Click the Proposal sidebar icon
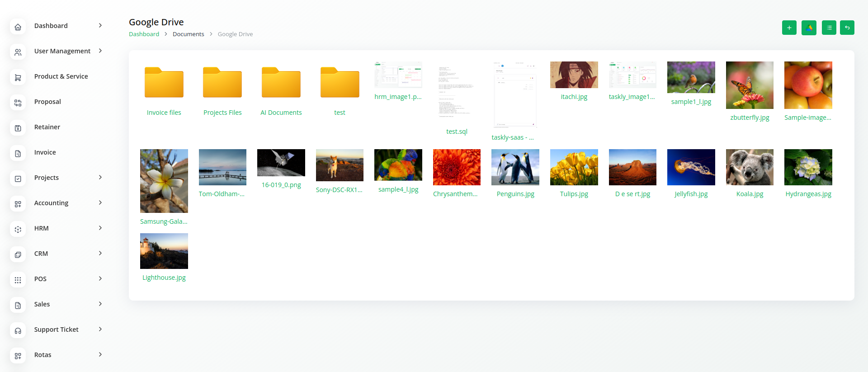This screenshot has width=868, height=372. click(x=18, y=103)
